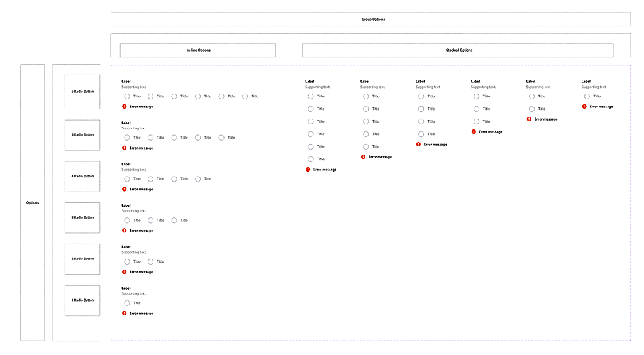Image resolution: width=644 pixels, height=355 pixels.
Task: Click error icon under single-radio stacked column
Action: click(584, 107)
